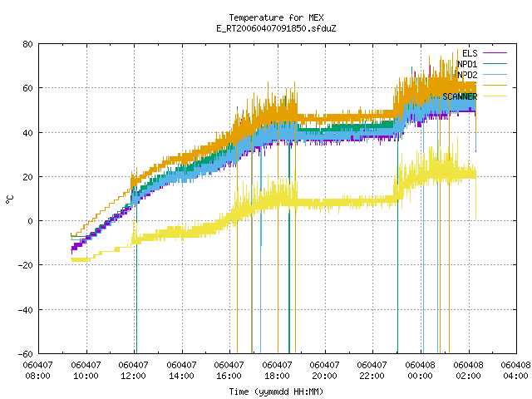Select the SCANNER legend label

point(460,96)
